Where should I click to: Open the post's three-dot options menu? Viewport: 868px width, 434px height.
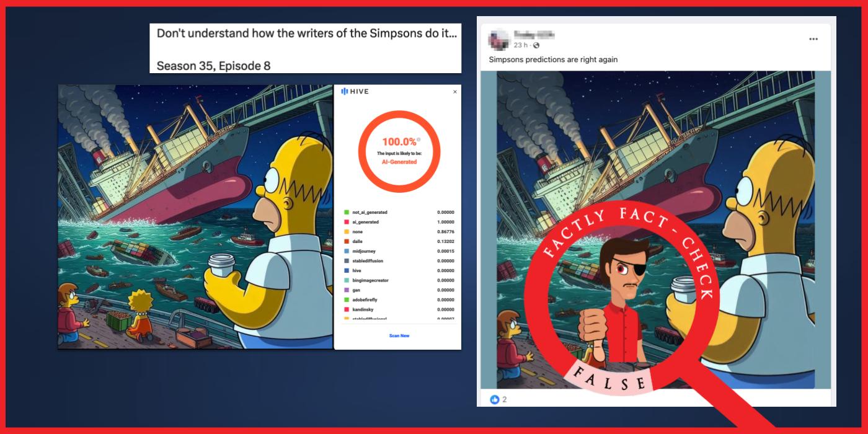[814, 40]
